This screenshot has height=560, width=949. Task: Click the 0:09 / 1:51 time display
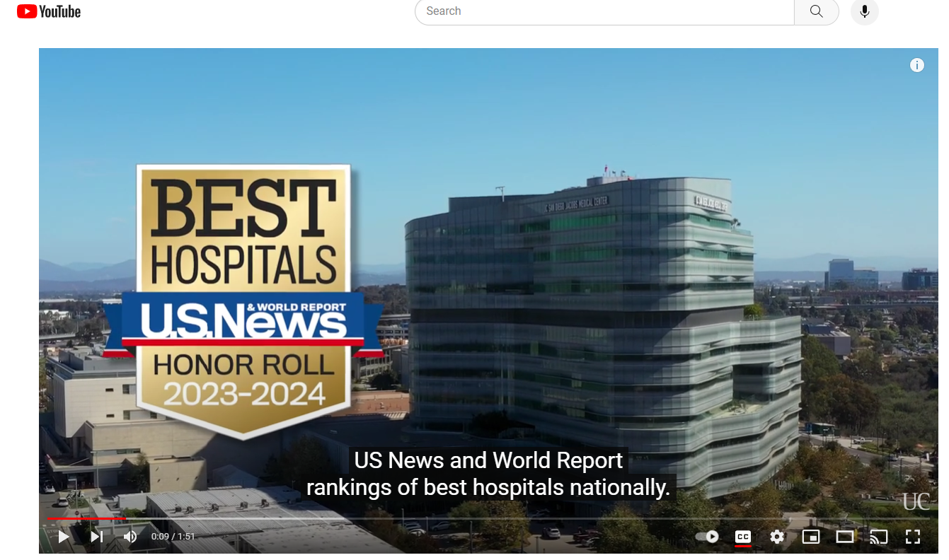tap(173, 537)
